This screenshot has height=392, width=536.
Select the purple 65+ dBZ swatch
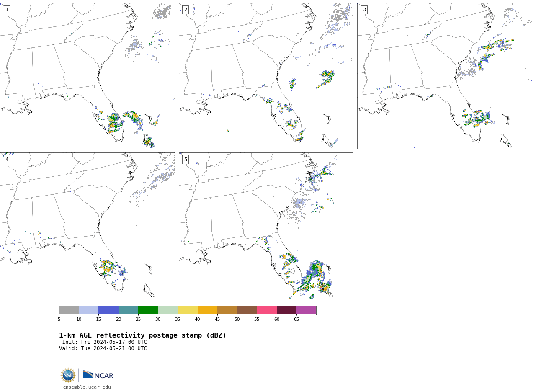pos(306,310)
